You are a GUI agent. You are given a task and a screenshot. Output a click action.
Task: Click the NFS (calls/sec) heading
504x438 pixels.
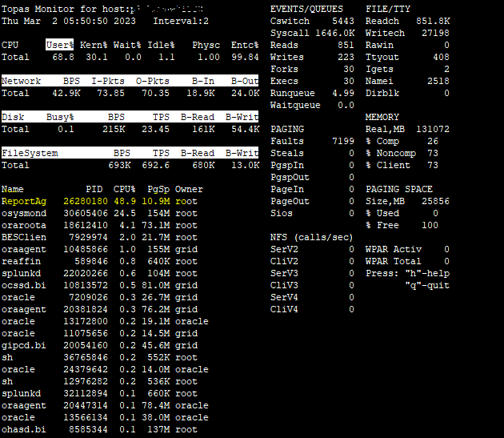312,237
